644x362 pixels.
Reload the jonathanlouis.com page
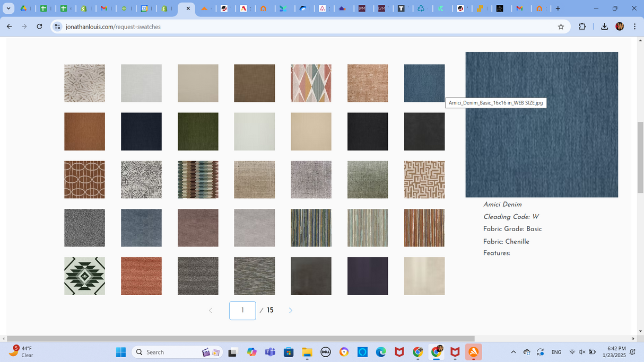click(x=39, y=27)
